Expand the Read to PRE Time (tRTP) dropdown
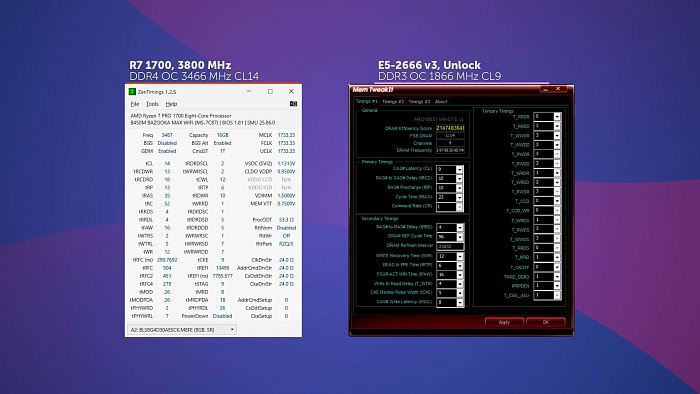 460,265
